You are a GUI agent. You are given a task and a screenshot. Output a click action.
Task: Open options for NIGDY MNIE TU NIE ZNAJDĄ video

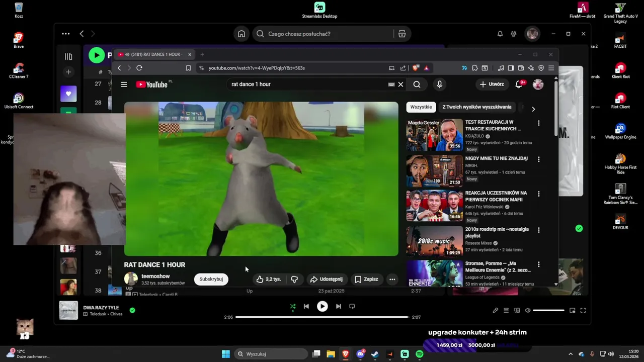tap(538, 159)
